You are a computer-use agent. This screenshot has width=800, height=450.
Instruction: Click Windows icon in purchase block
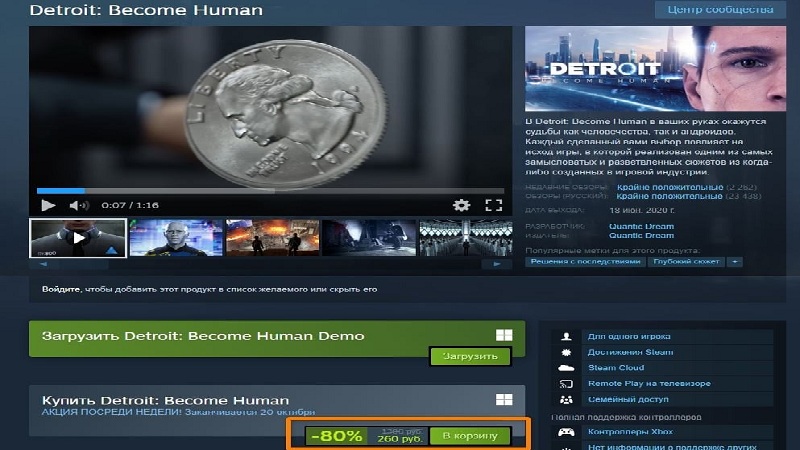pos(504,399)
